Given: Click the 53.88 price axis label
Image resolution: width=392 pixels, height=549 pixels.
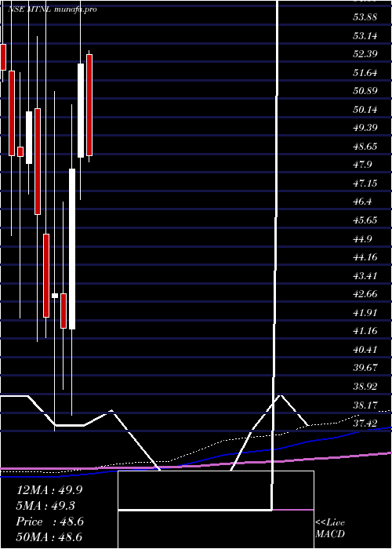Looking at the screenshot, I should [365, 17].
